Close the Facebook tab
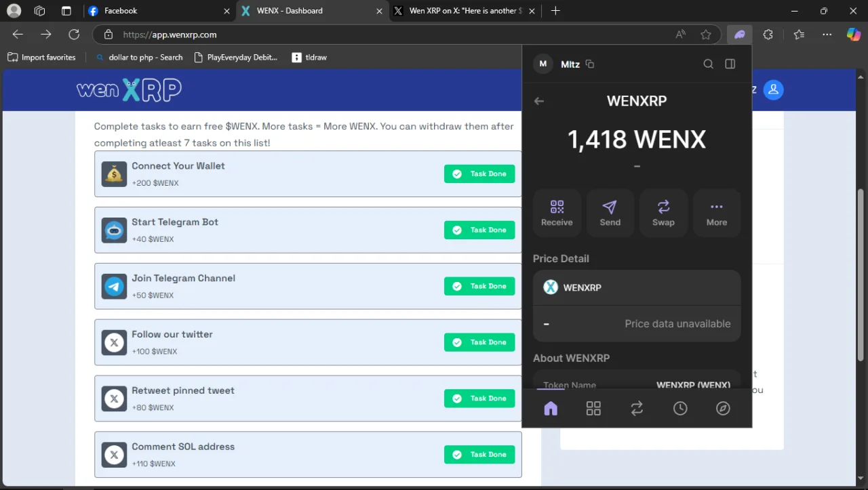This screenshot has width=868, height=490. click(226, 11)
